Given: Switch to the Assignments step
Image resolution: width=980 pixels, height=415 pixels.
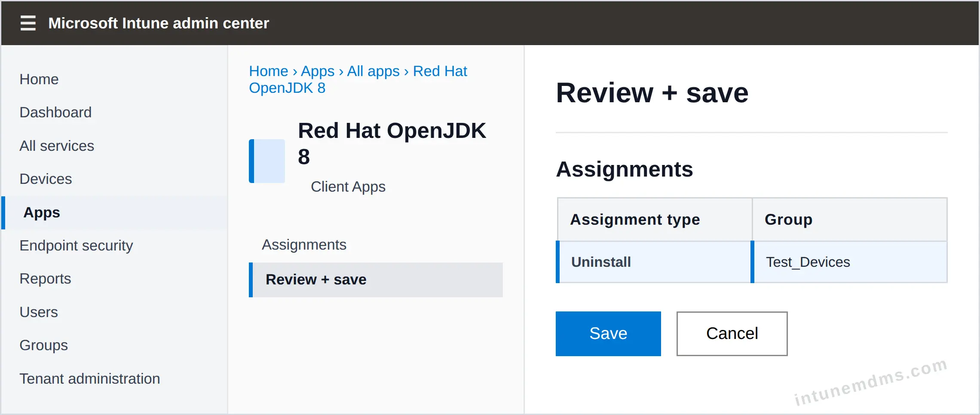Looking at the screenshot, I should tap(304, 244).
